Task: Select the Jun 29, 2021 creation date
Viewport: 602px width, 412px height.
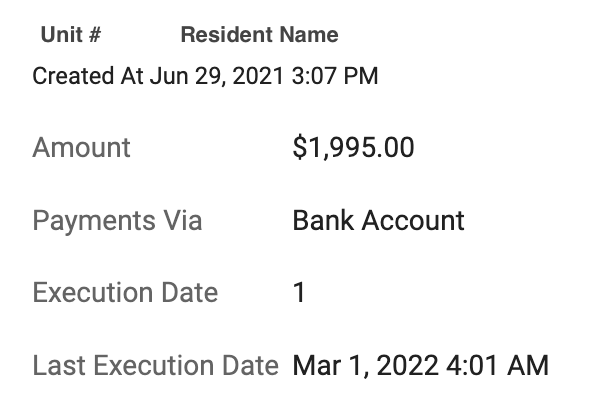Action: (217, 76)
